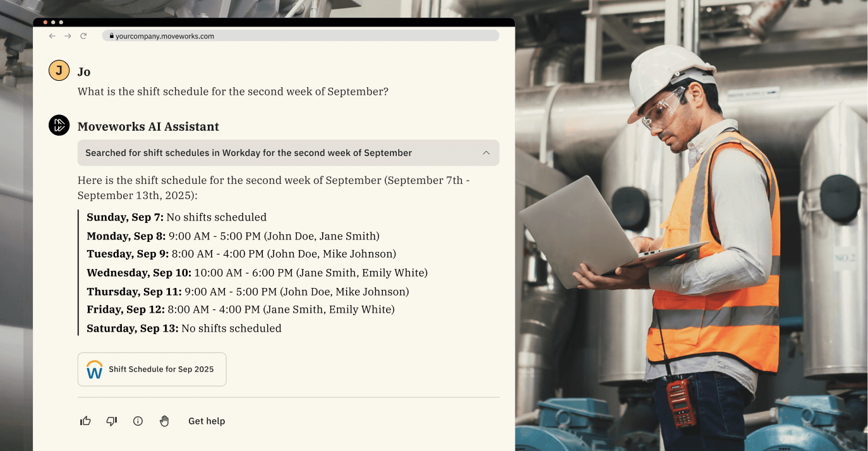Click the raised hand icon
This screenshot has height=451, width=868.
tap(164, 421)
